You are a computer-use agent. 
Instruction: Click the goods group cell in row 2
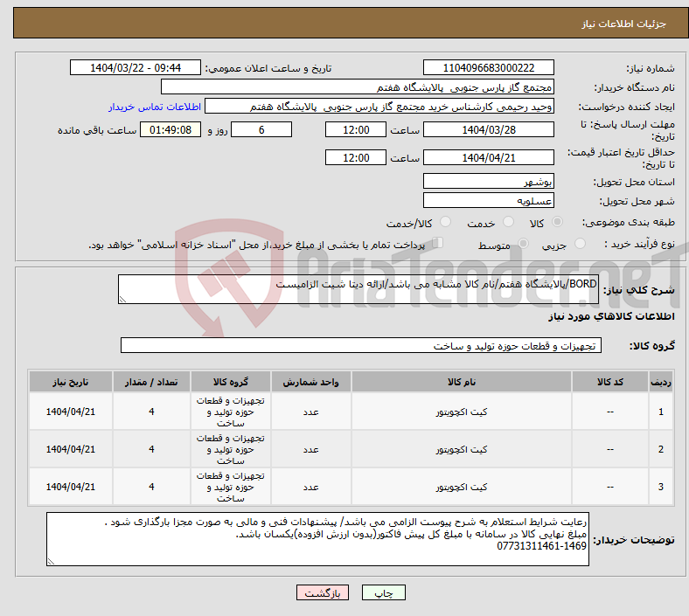231,449
